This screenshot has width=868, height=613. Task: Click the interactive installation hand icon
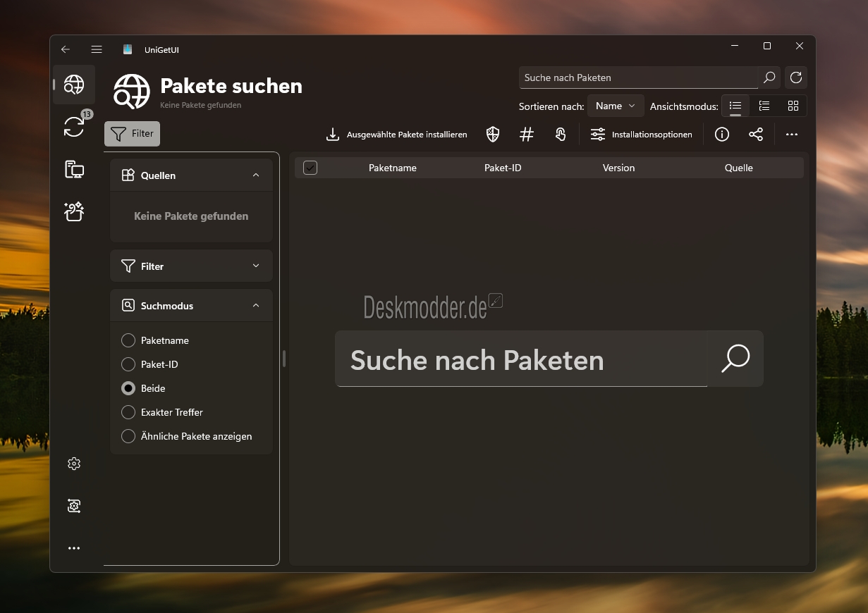561,135
